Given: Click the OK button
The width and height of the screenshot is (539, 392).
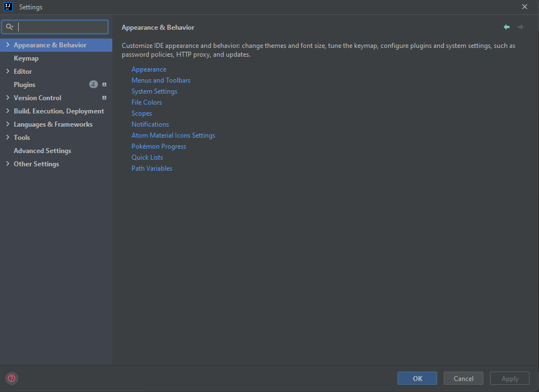Looking at the screenshot, I should coord(417,378).
